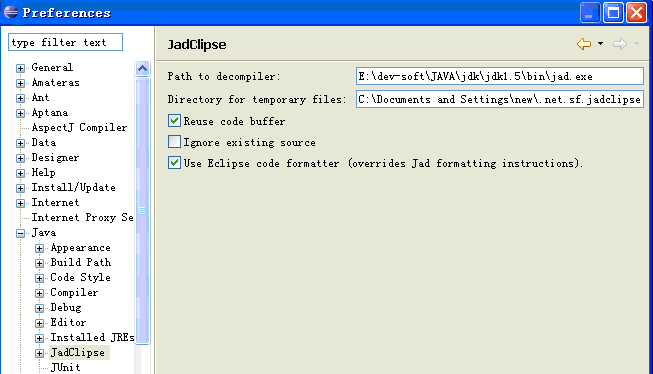Expand the Installed JREs node
This screenshot has width=653, height=374.
tap(39, 338)
